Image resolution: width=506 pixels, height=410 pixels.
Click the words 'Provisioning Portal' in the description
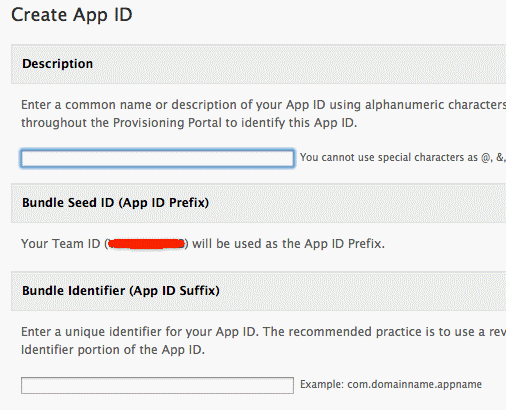tap(167, 123)
